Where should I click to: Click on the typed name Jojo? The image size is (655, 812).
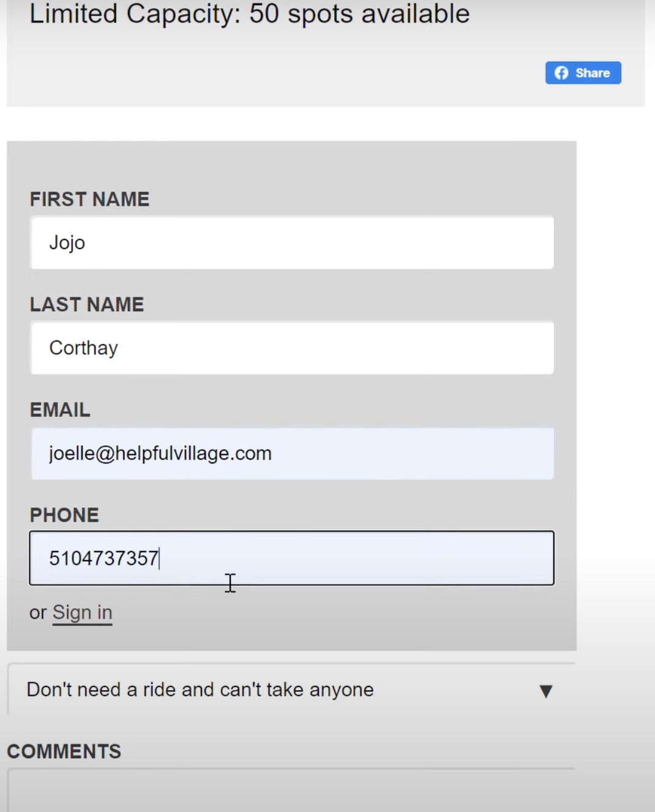tap(67, 242)
